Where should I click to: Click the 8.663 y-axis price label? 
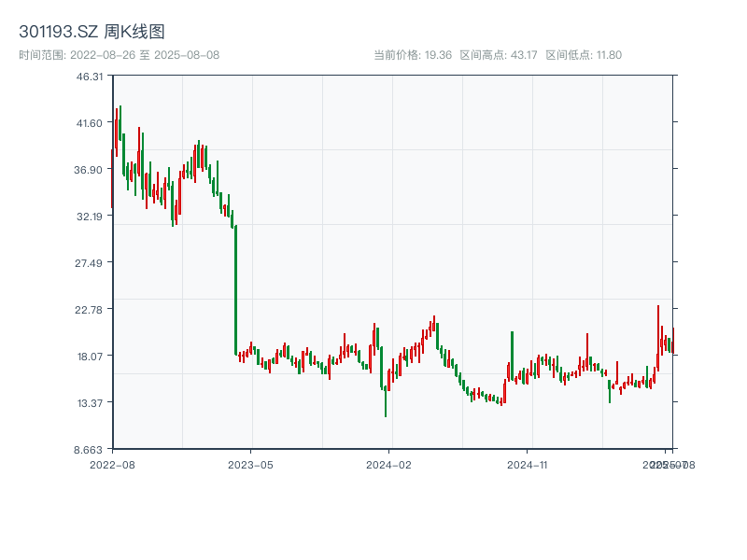click(x=90, y=450)
